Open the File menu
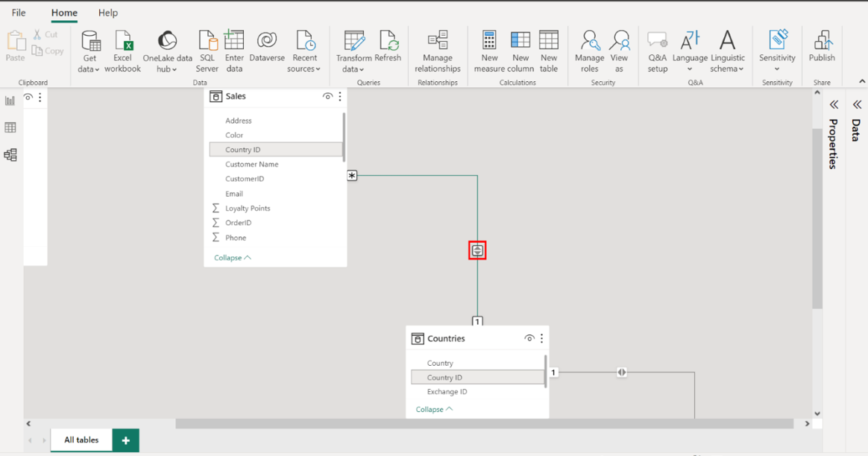 (19, 13)
